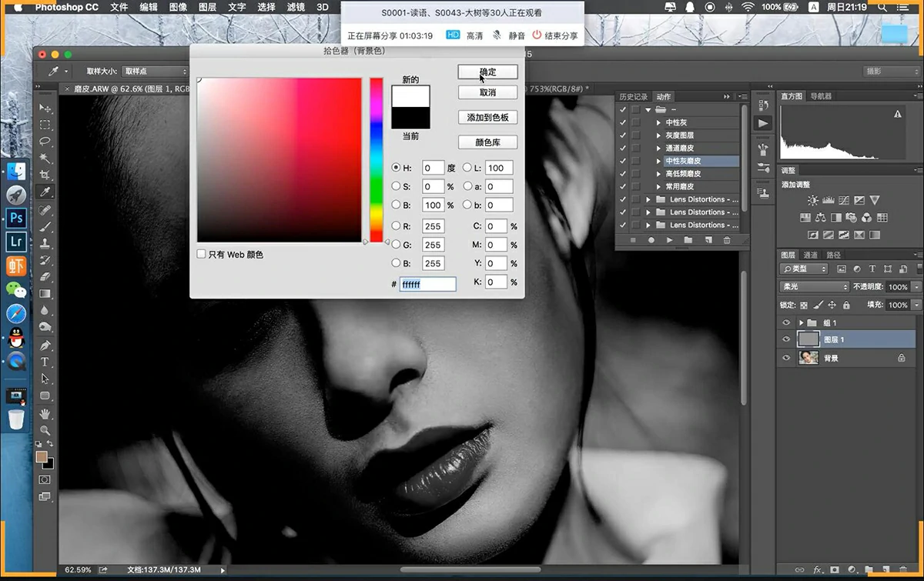
Task: Add a Color Balance adjustment
Action: point(820,218)
